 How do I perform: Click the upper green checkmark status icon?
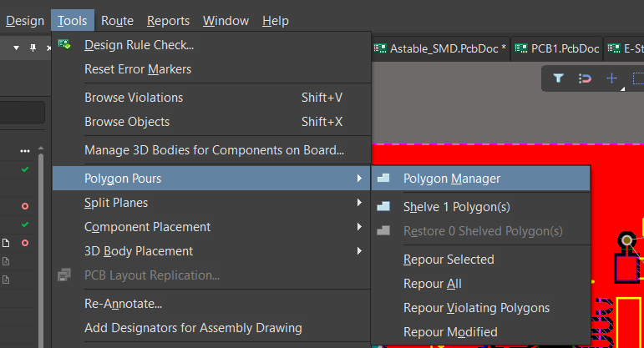(x=25, y=169)
